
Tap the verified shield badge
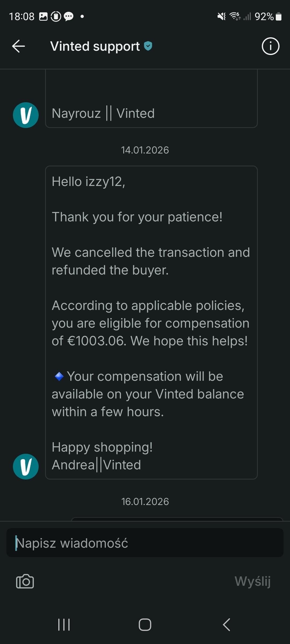[148, 46]
